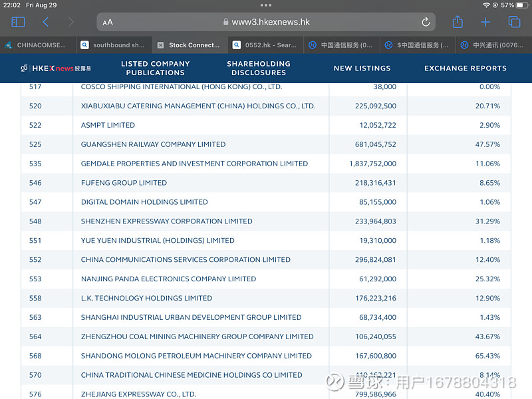Select the China Communications Services row
This screenshot has height=399, width=532.
point(186,260)
